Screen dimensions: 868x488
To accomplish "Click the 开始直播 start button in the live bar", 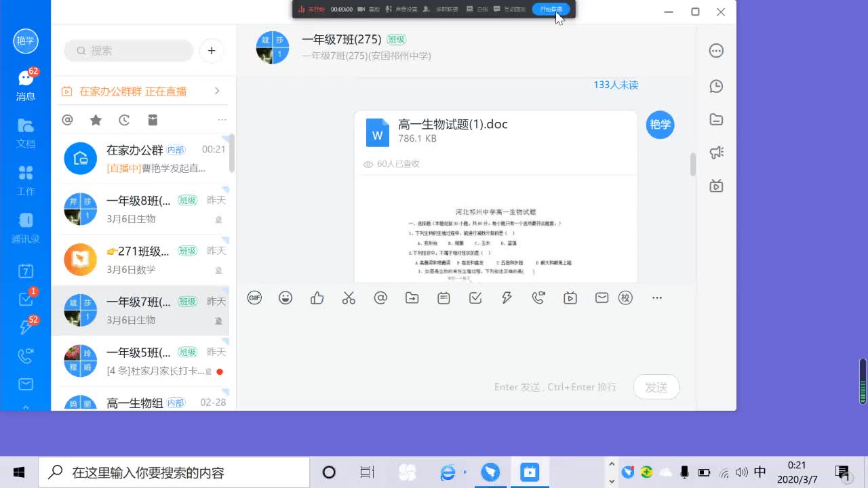I will [x=551, y=9].
